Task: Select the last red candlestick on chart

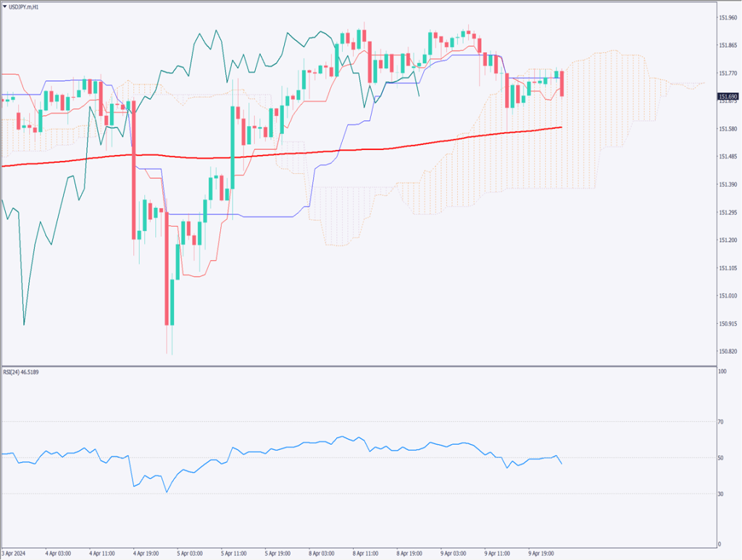Action: click(x=562, y=83)
